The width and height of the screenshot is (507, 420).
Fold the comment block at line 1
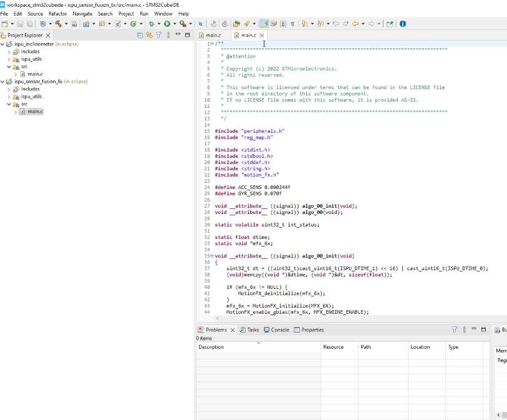coord(212,44)
